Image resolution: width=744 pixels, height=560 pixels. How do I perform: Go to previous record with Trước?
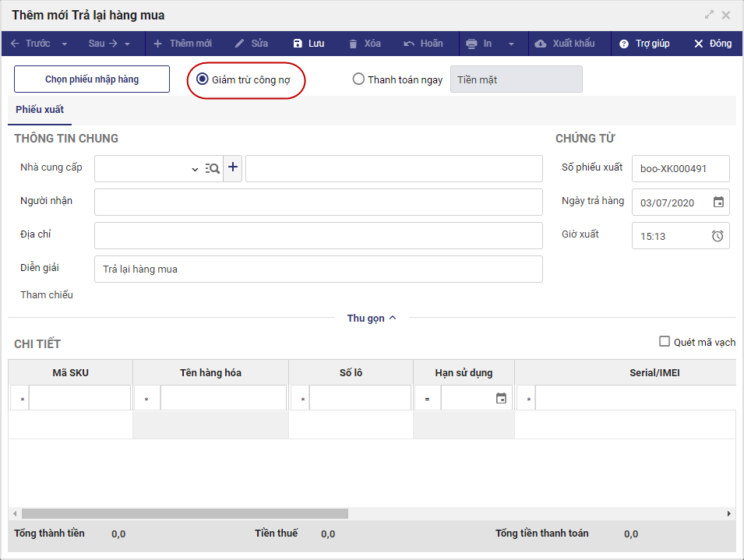click(30, 44)
